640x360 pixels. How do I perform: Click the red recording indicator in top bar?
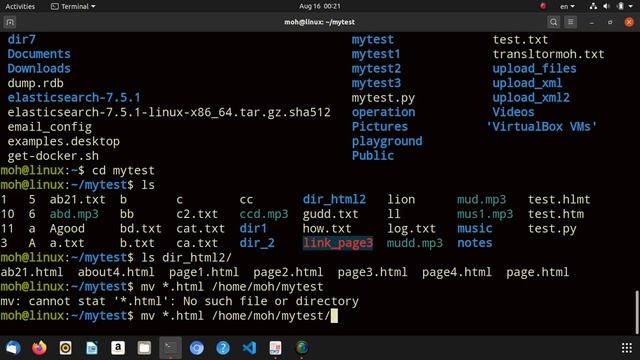[x=543, y=6]
